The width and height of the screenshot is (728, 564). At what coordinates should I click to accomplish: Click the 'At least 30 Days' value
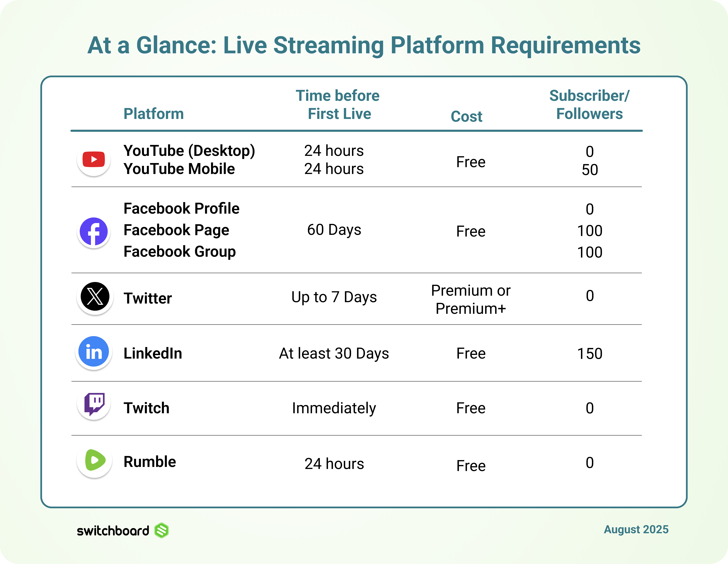coord(334,354)
